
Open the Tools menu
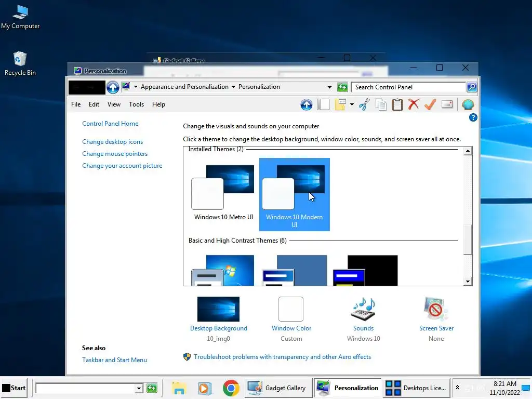click(137, 104)
